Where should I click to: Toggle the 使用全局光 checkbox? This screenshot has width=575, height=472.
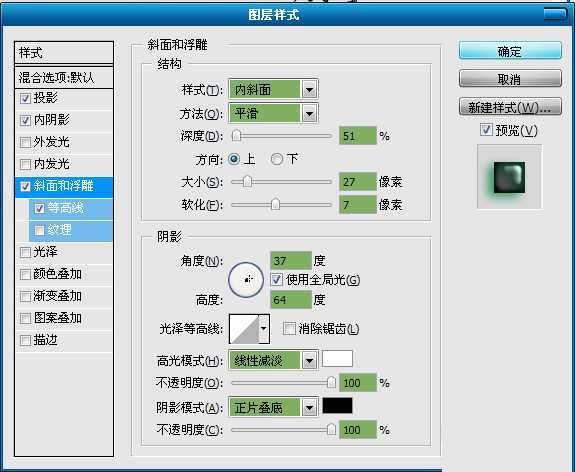point(276,280)
